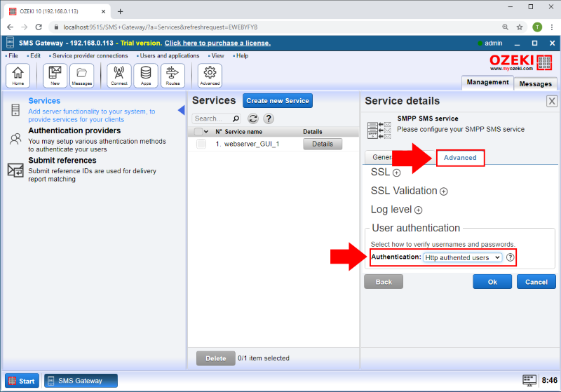Go back in browser history

(10, 27)
